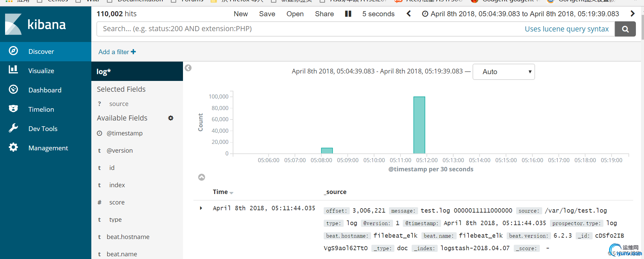This screenshot has width=644, height=259.
Task: Collapse the field sidebar with arrow icon
Action: point(188,68)
